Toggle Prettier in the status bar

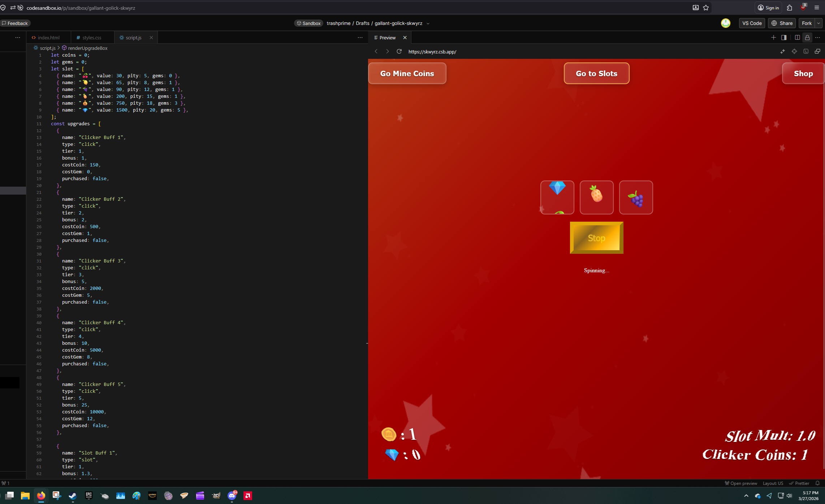[x=799, y=483]
